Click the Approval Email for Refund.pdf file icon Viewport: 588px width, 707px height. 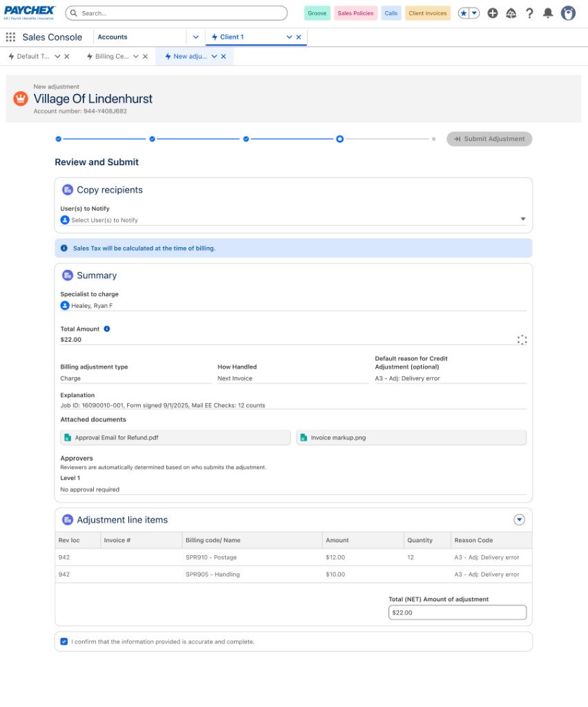tap(68, 437)
